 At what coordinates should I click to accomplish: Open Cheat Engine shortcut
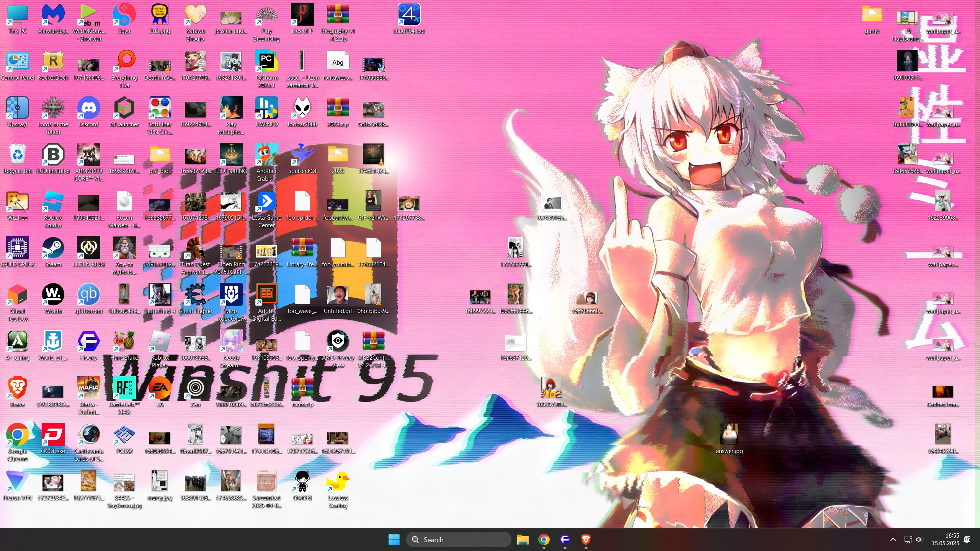point(196,299)
